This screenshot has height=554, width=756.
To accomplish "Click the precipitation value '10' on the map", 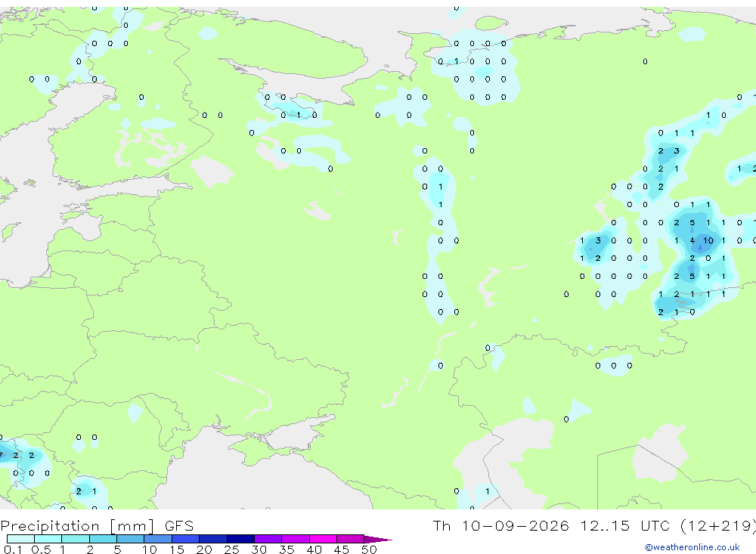I will coord(708,240).
